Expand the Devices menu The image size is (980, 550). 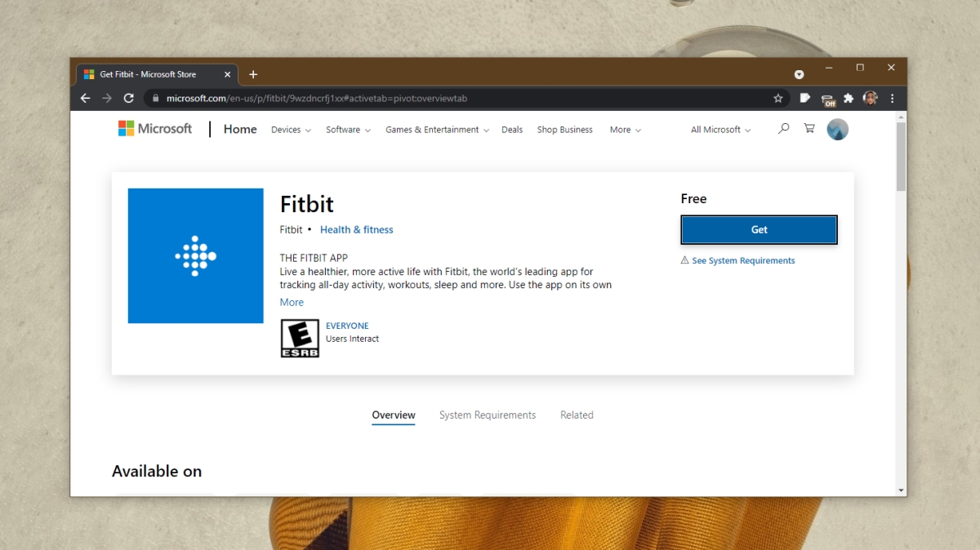pyautogui.click(x=291, y=130)
